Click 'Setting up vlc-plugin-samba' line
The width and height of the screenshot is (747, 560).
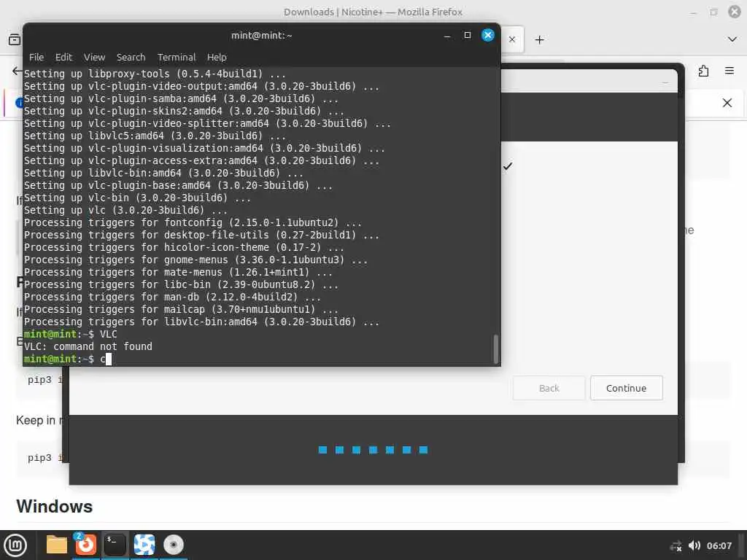181,98
